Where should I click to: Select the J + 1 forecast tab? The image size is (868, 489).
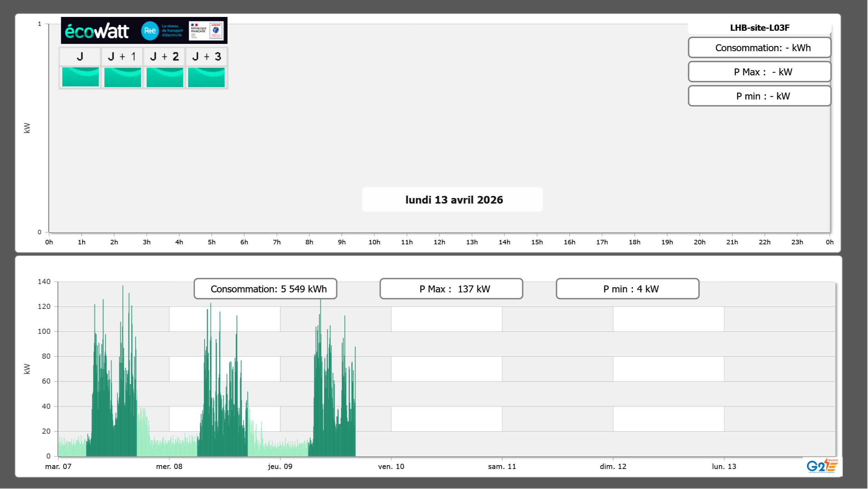(x=122, y=56)
